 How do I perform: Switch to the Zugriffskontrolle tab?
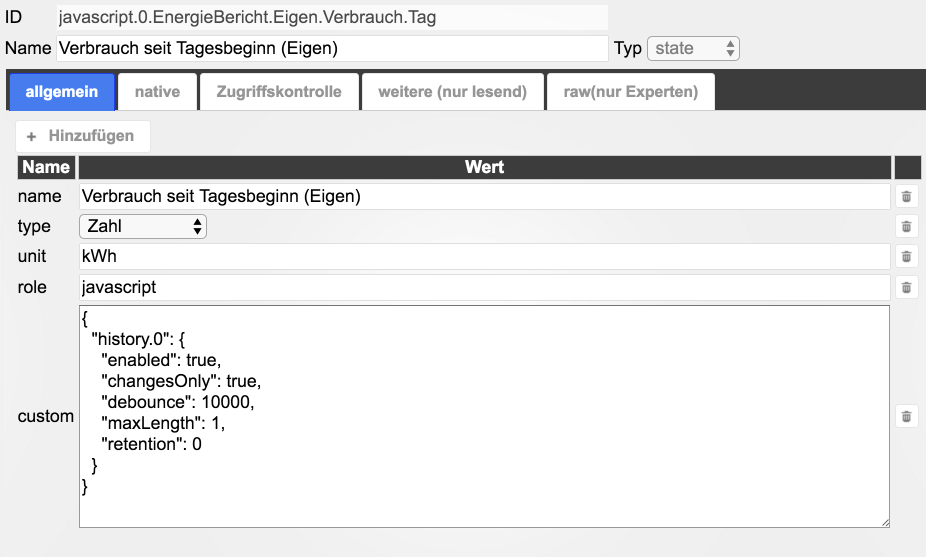(x=279, y=92)
